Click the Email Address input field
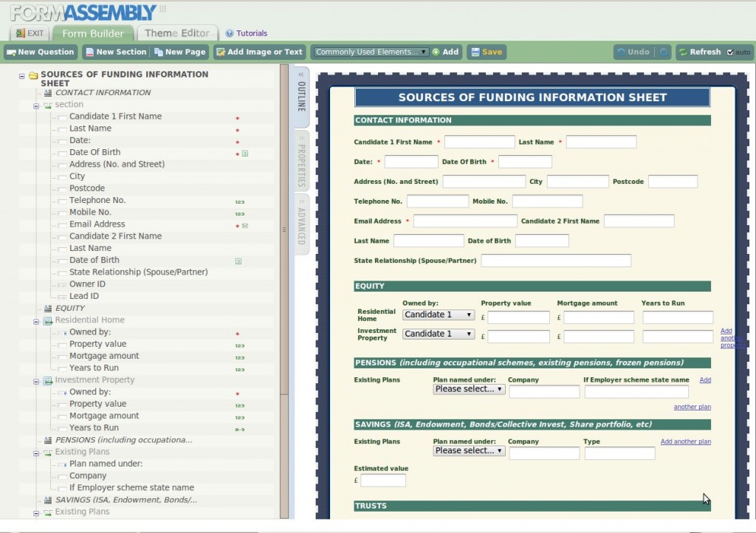This screenshot has height=533, width=756. [465, 221]
